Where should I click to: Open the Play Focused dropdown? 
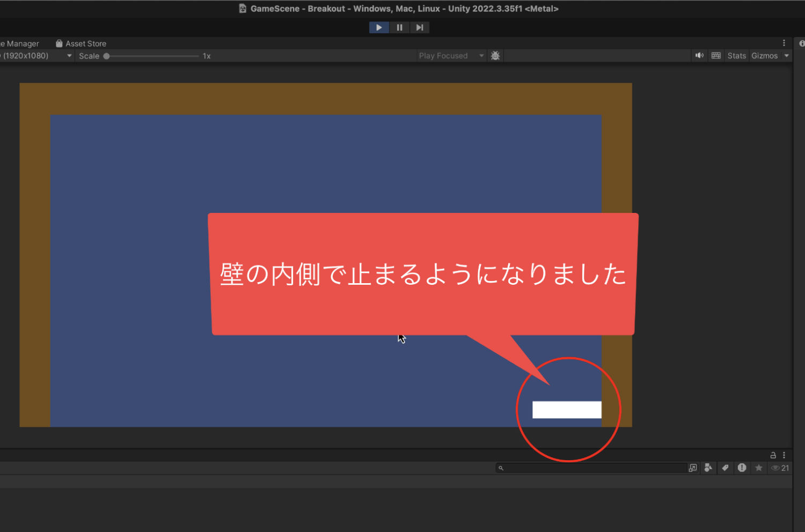[451, 56]
